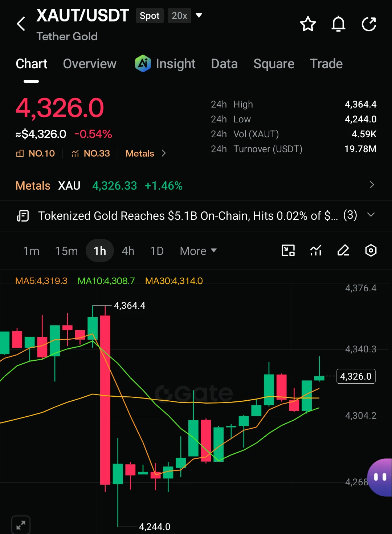Open price alert bell icon
The width and height of the screenshot is (392, 534).
coord(338,24)
